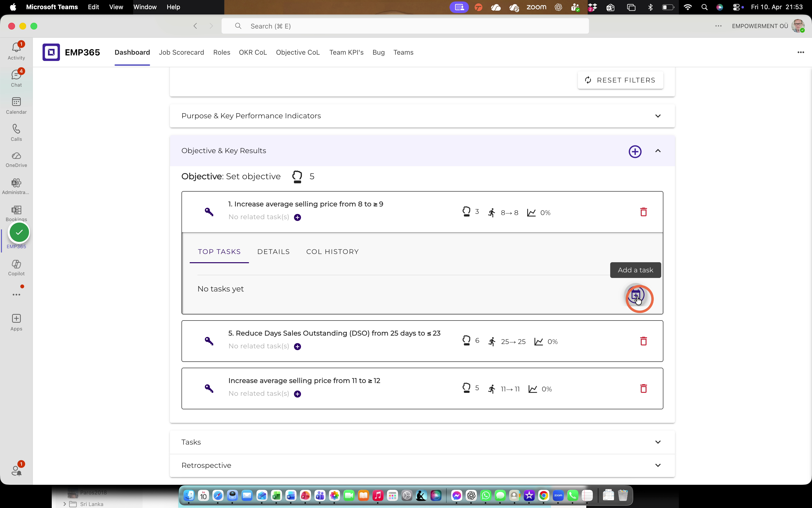The width and height of the screenshot is (812, 508).
Task: Open Copilot in the Teams sidebar
Action: point(16,268)
